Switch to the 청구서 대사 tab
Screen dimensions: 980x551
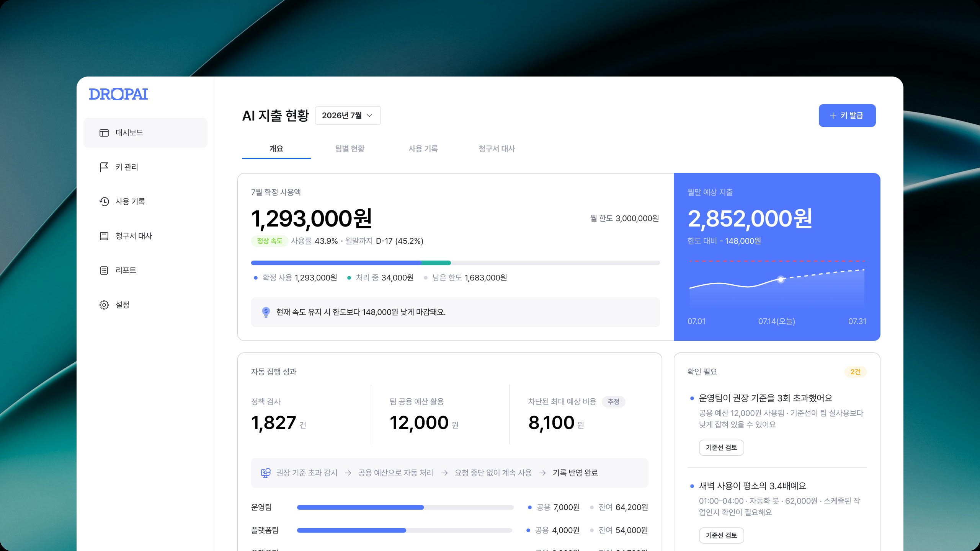tap(497, 149)
